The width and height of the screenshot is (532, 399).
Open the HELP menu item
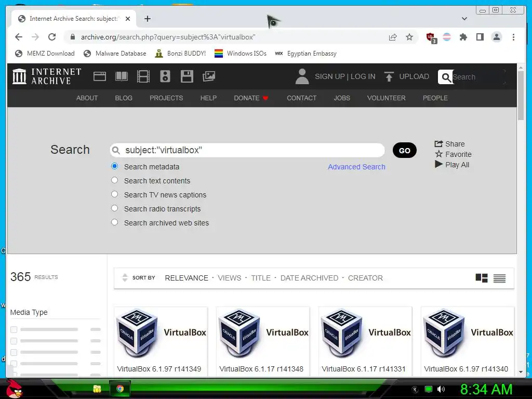pyautogui.click(x=208, y=98)
